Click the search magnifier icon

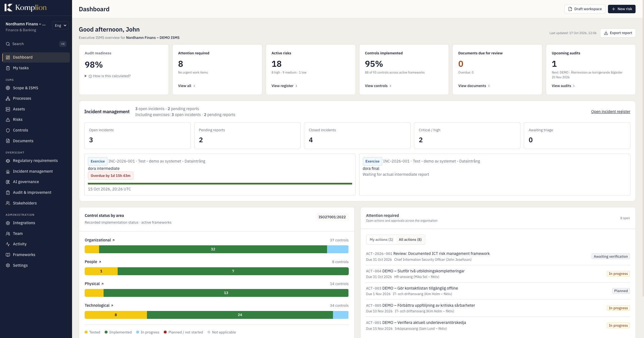8,44
